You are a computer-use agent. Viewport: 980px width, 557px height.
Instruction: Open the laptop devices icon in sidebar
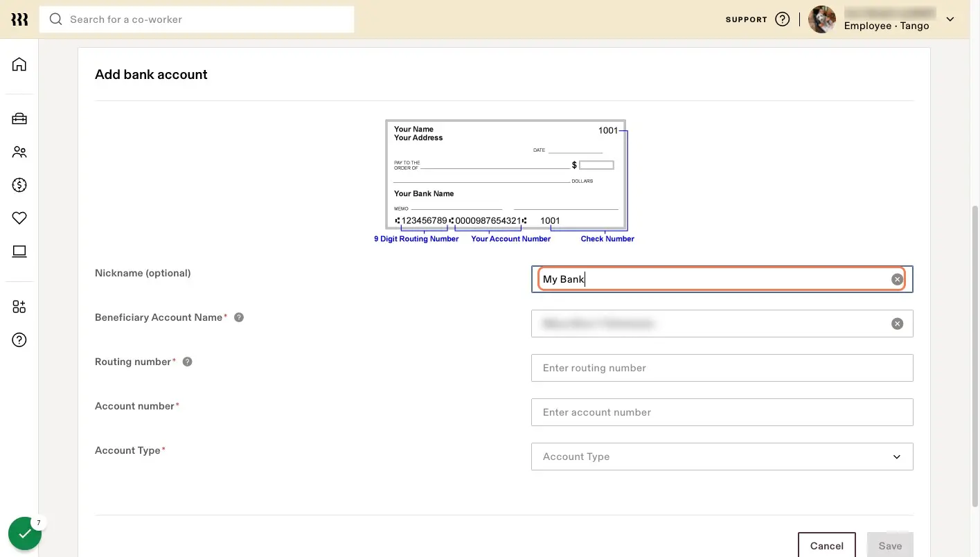click(x=19, y=251)
